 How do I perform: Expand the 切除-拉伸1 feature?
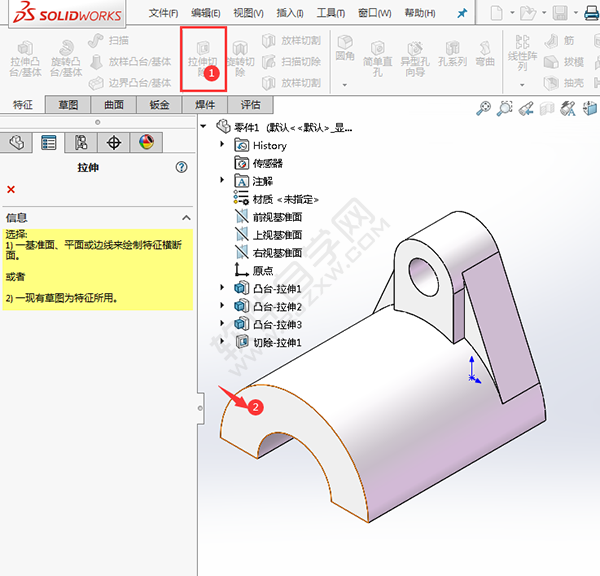(x=222, y=341)
